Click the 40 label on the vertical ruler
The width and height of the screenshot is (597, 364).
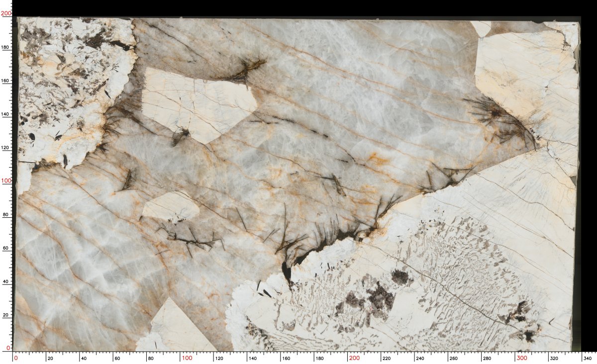6,281
